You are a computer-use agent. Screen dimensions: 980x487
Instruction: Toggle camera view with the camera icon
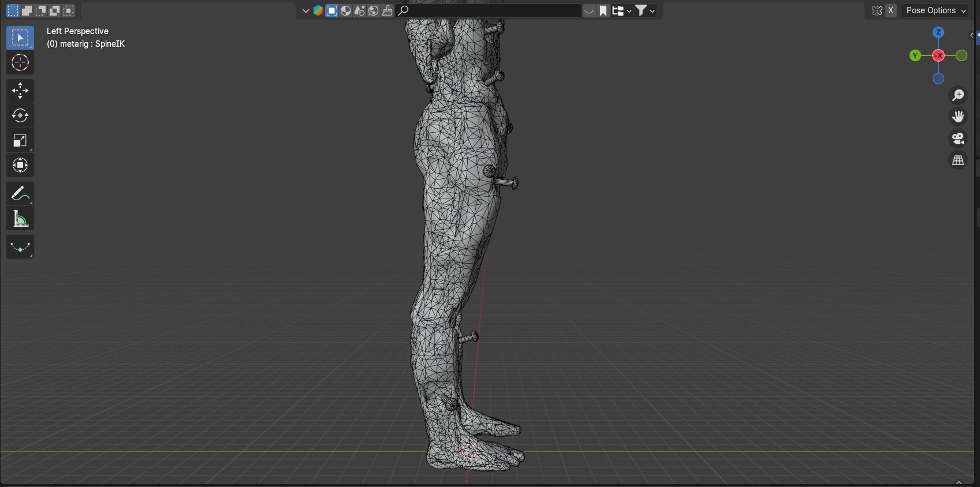click(958, 138)
